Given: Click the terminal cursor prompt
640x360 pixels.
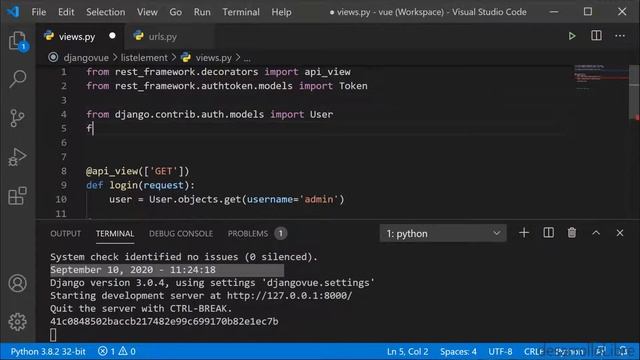Looking at the screenshot, I should pos(53,335).
